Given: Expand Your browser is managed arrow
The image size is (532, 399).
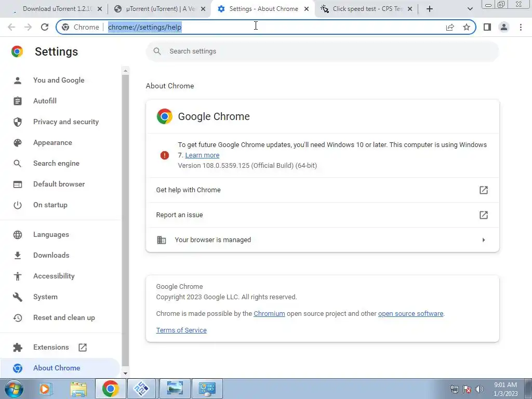Looking at the screenshot, I should pyautogui.click(x=484, y=240).
